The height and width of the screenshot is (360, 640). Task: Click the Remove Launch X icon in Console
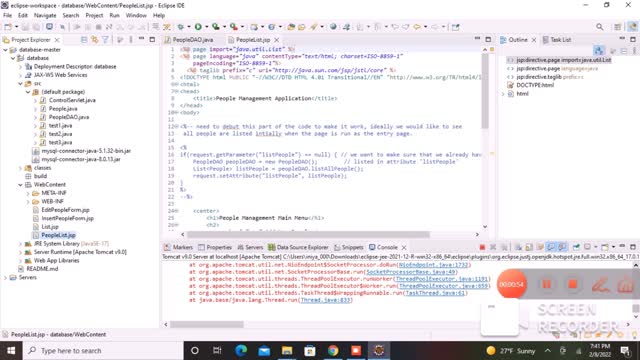pyautogui.click(x=493, y=247)
